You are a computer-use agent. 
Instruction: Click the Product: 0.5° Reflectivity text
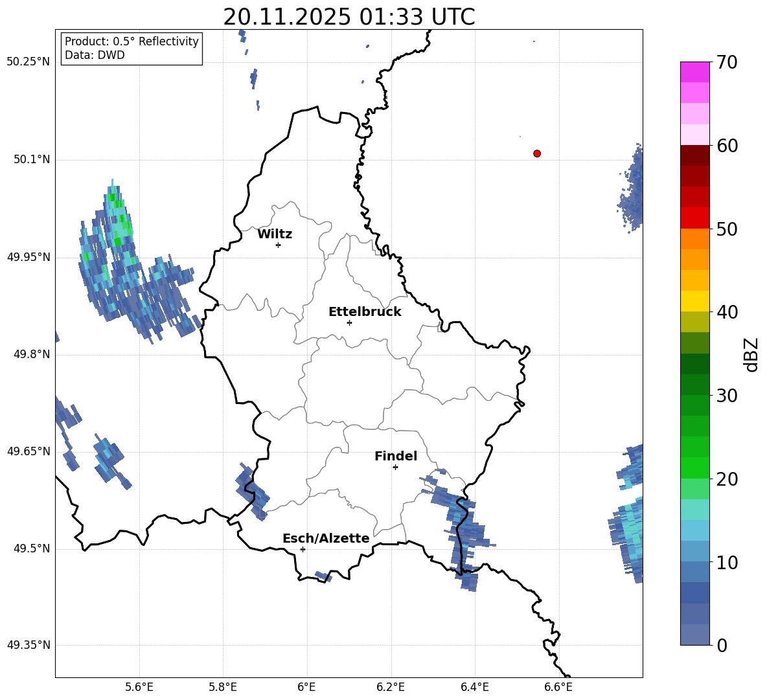pos(132,41)
